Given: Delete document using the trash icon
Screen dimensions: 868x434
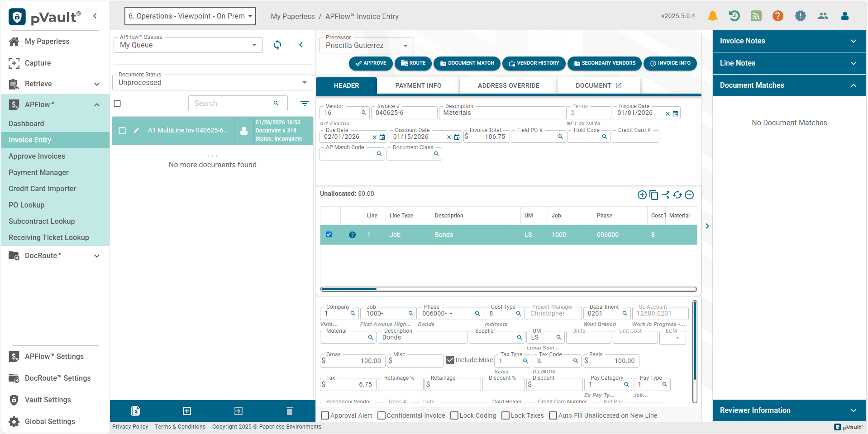Looking at the screenshot, I should click(290, 411).
